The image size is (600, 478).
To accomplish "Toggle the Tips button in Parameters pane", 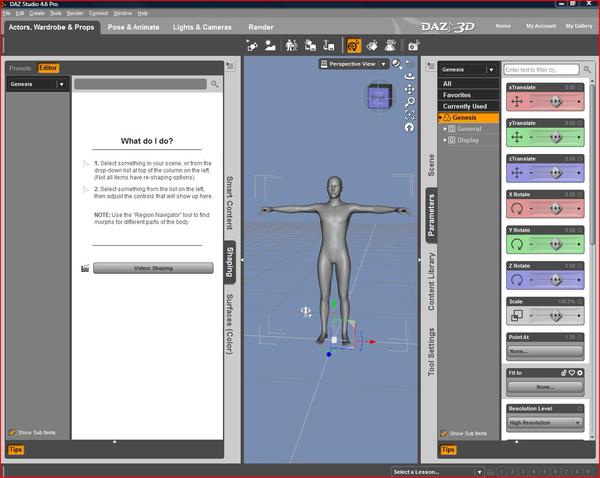I will coord(448,450).
